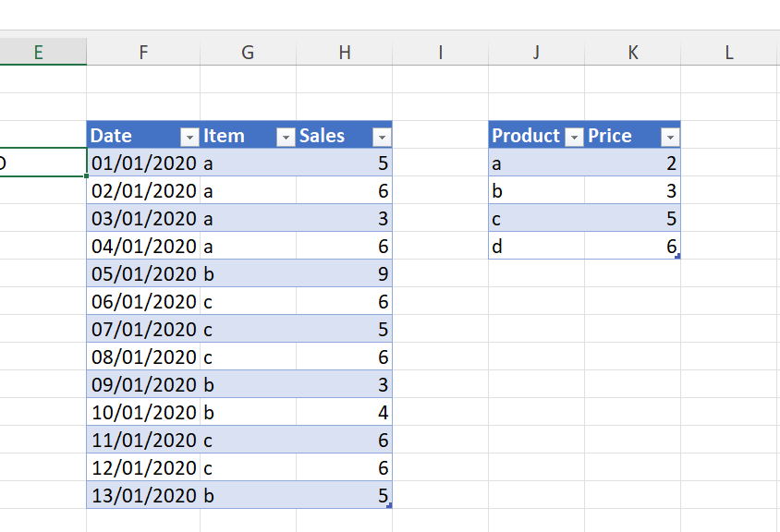
Task: Select column G header
Action: point(248,53)
